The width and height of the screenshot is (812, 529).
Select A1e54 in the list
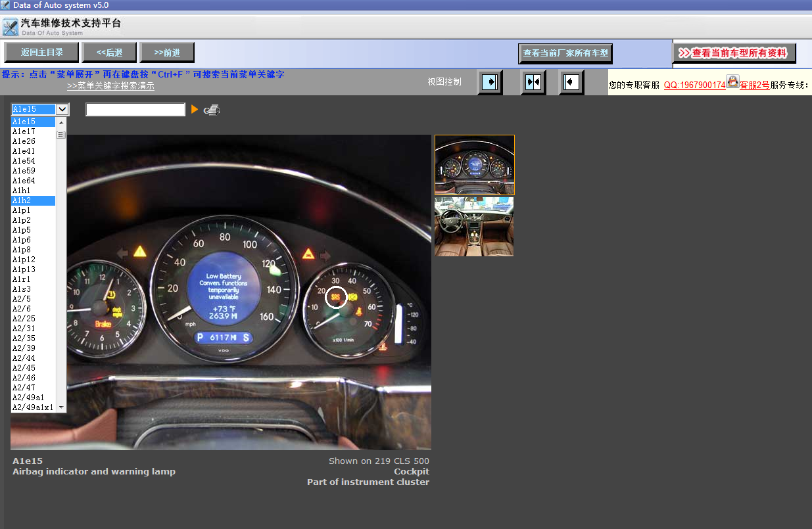coord(34,161)
